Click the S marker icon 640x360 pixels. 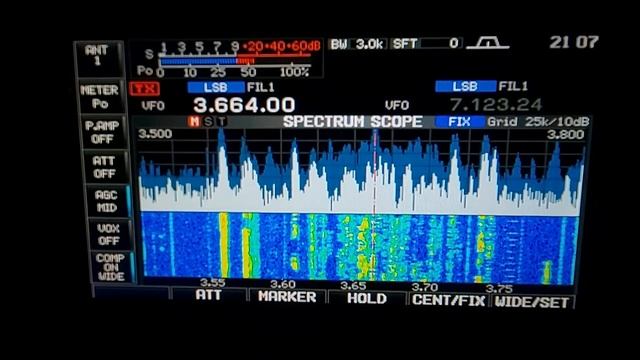pyautogui.click(x=208, y=121)
